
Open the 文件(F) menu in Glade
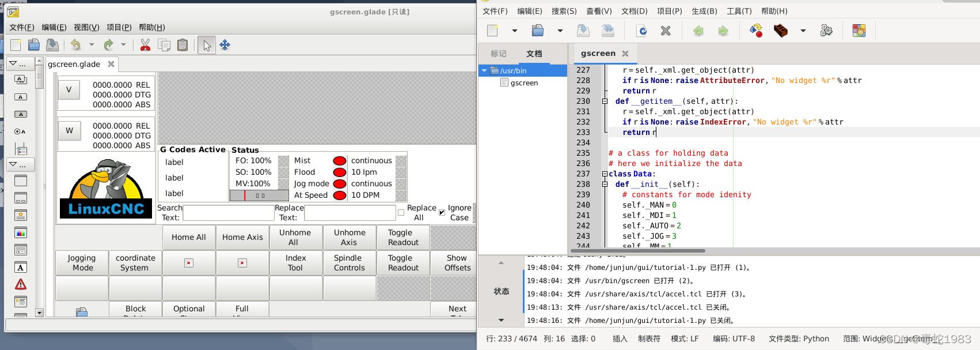(22, 27)
